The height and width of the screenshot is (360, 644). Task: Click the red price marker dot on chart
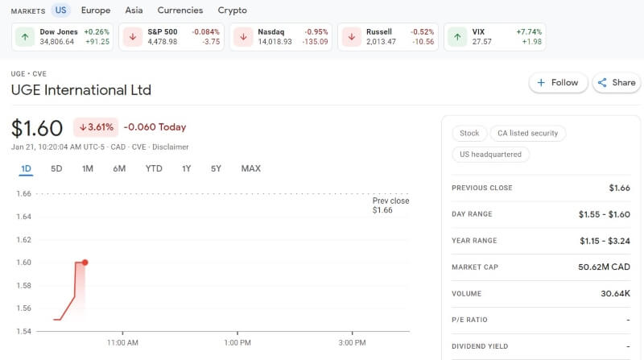click(x=85, y=263)
